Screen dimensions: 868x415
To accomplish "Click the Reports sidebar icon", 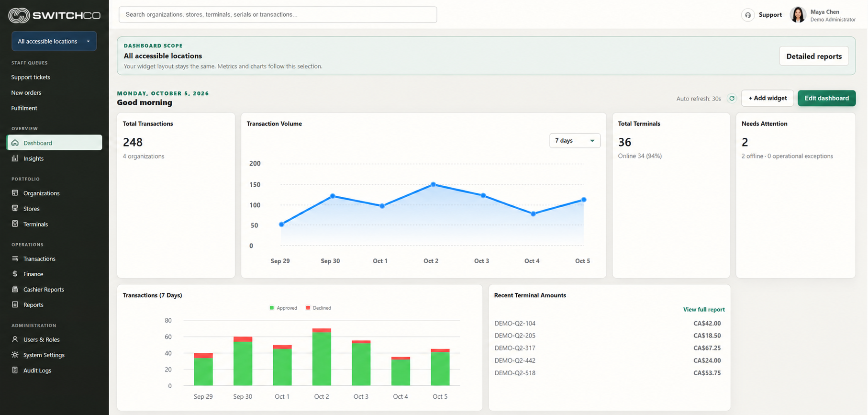I will click(x=15, y=304).
